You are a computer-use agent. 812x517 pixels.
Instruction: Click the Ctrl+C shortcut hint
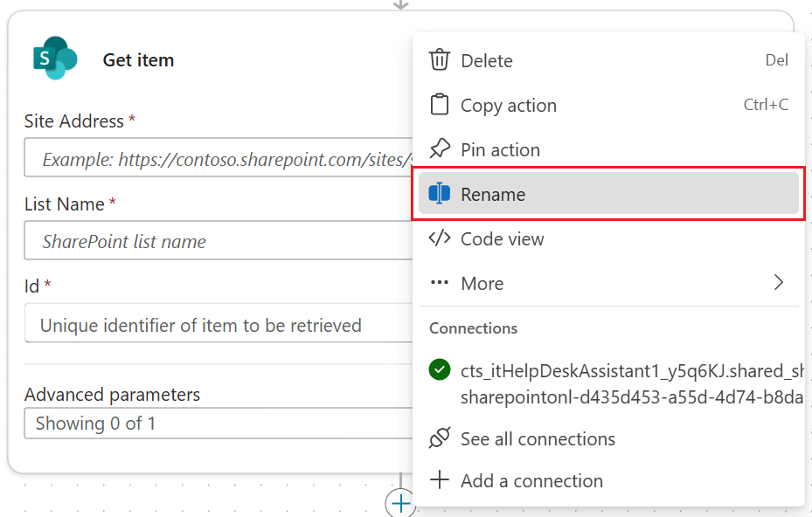[x=766, y=105]
